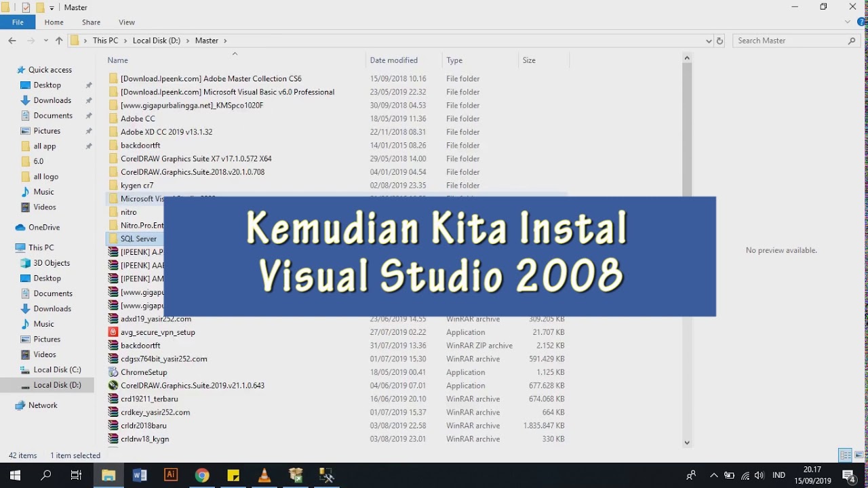This screenshot has width=868, height=488.
Task: Expand the ribbon with the chevron
Action: [848, 22]
